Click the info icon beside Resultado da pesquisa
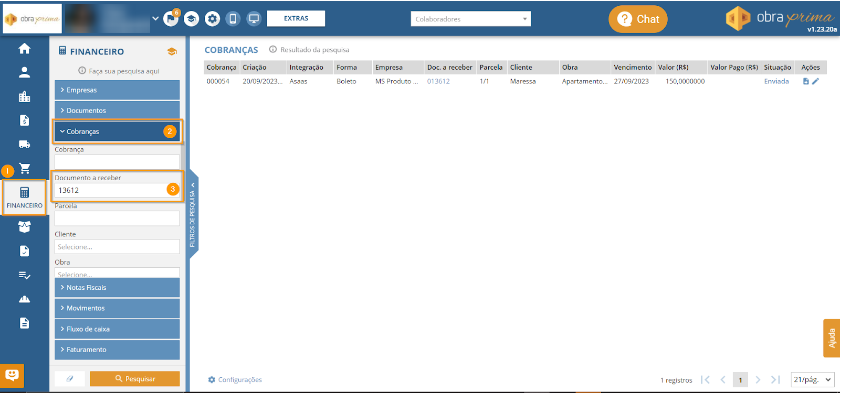Viewport: 841px width, 394px height. 272,50
